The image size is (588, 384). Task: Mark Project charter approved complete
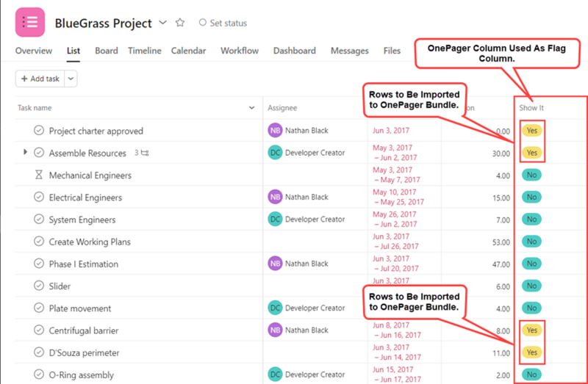pos(39,131)
